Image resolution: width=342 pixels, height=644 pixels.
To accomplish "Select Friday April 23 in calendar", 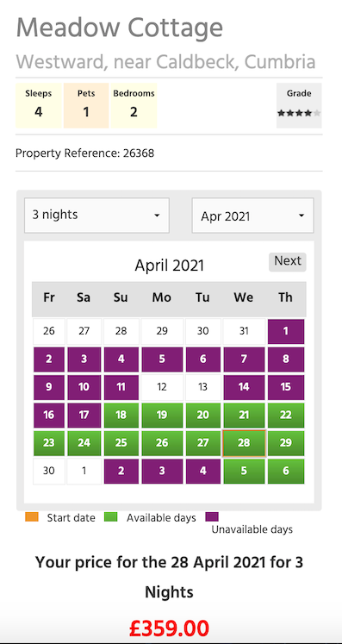I will 49,443.
